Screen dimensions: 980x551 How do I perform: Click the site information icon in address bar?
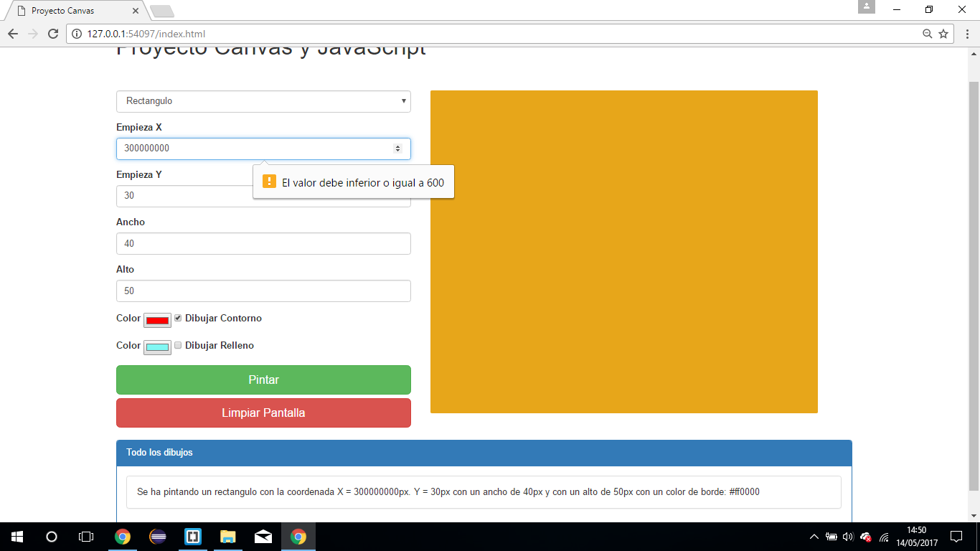tap(77, 34)
